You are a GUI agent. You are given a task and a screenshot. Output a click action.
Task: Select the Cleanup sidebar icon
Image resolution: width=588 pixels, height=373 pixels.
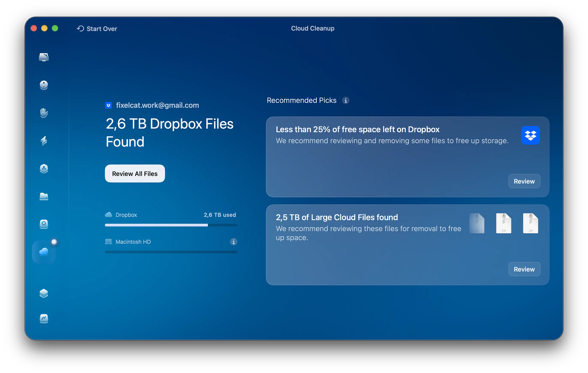[x=44, y=85]
